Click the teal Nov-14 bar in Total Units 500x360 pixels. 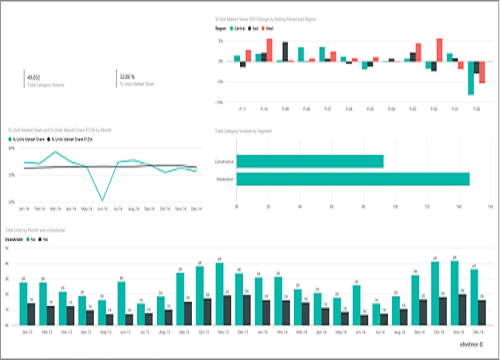point(455,293)
